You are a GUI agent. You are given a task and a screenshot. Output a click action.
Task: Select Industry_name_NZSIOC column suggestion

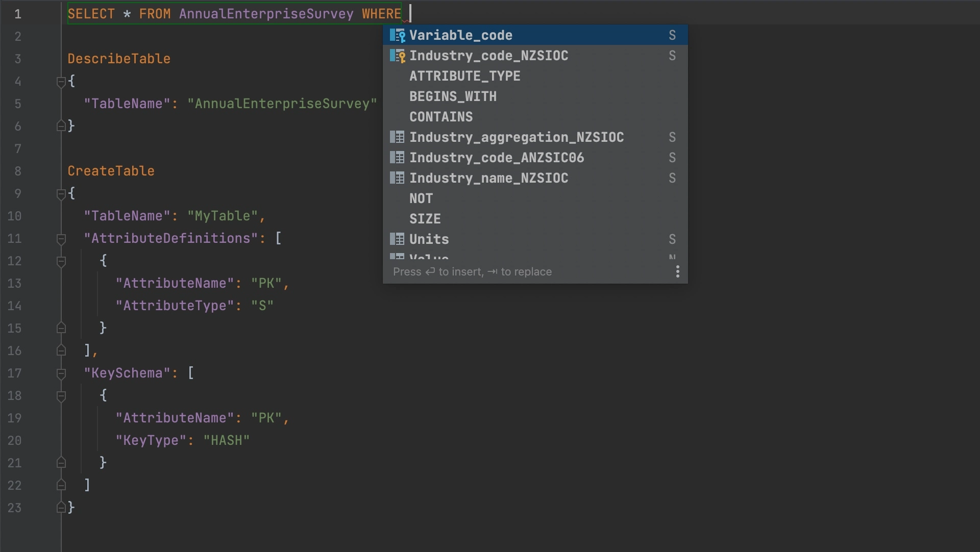click(535, 178)
